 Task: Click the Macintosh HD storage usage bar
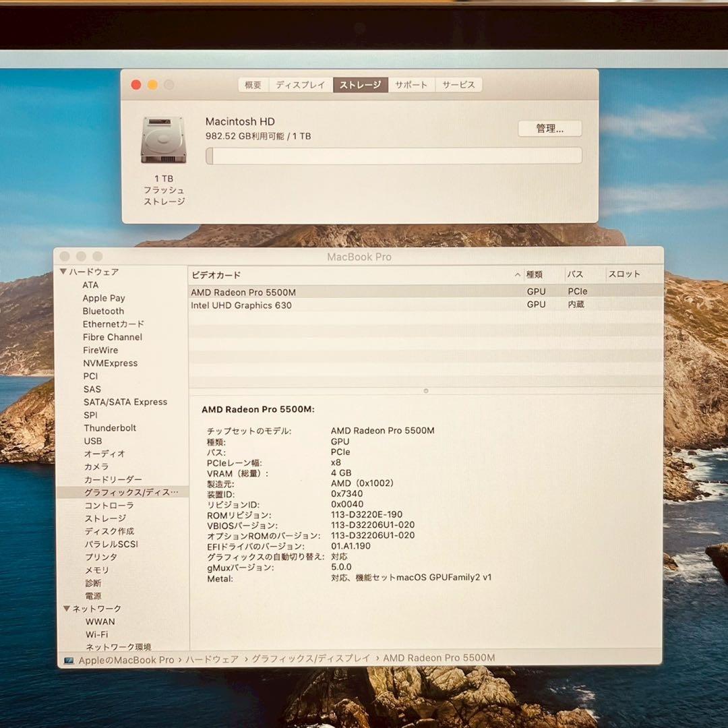(392, 155)
